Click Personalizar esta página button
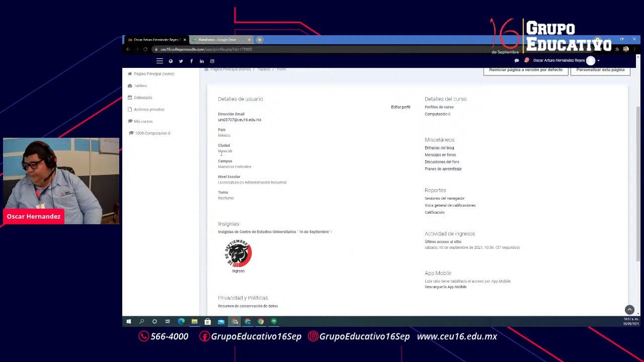644x362 pixels. click(600, 70)
